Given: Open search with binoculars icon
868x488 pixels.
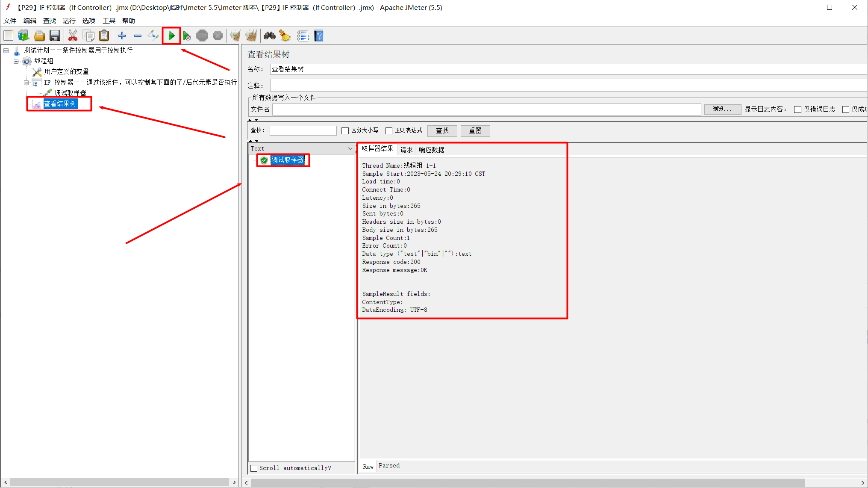Looking at the screenshot, I should tap(270, 36).
